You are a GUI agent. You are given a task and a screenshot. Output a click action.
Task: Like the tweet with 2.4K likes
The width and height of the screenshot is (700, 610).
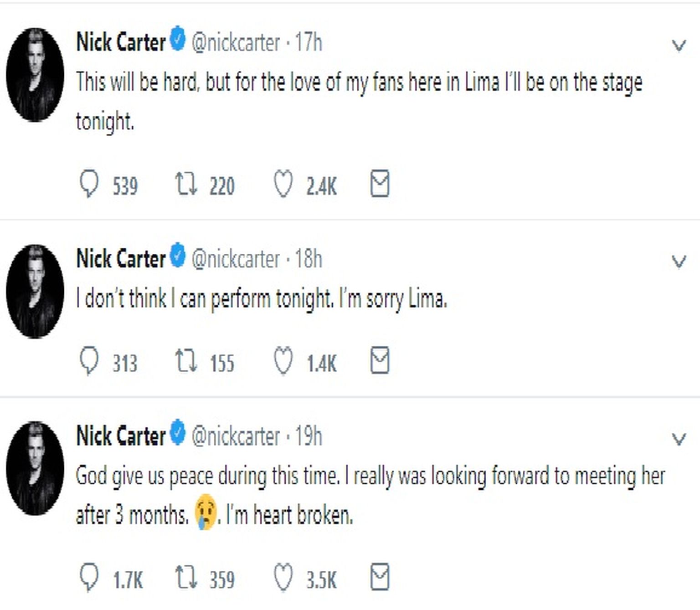(x=283, y=184)
